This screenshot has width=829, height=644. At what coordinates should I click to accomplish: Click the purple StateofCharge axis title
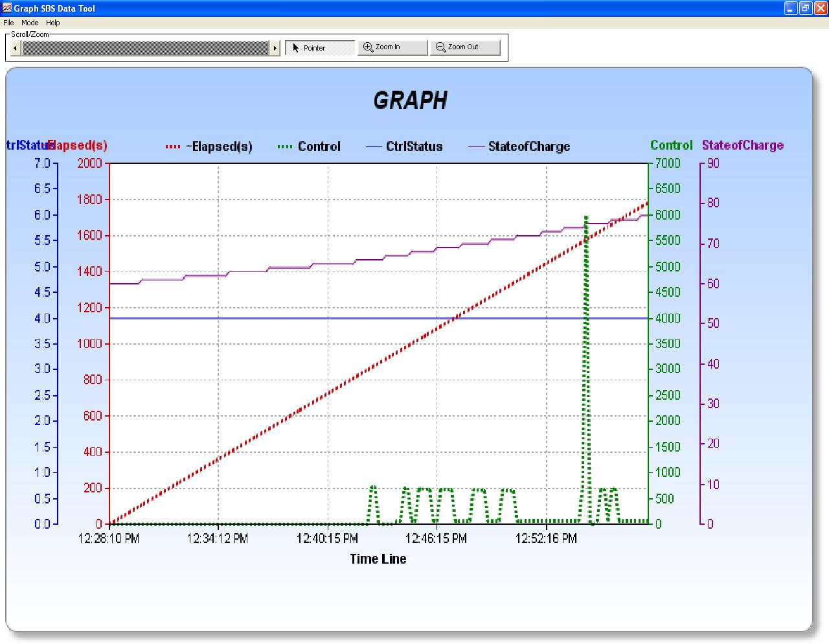pos(743,146)
